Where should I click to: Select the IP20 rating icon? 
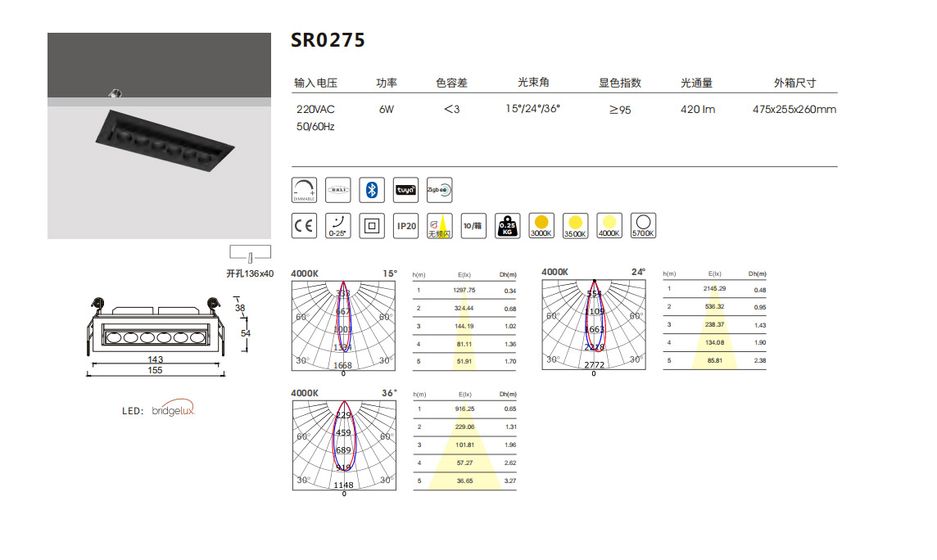405,226
